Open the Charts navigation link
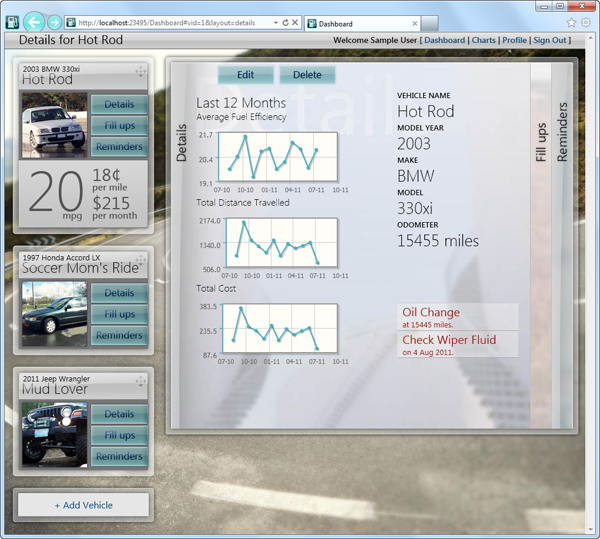 [484, 40]
